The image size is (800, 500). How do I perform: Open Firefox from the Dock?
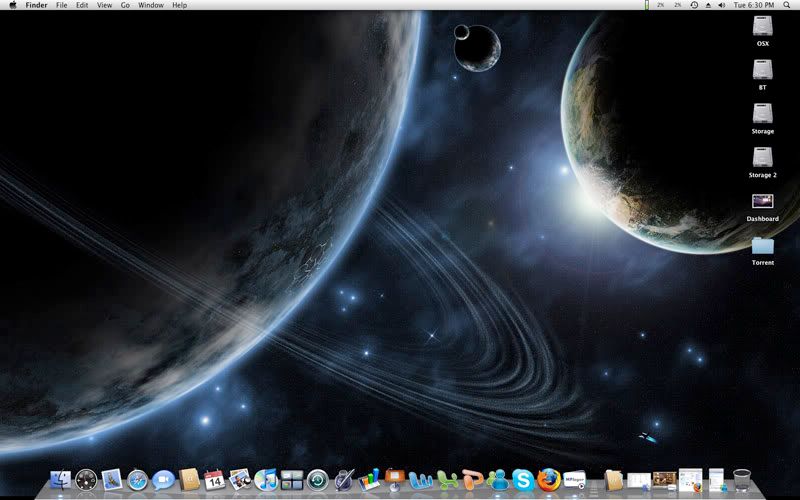548,480
